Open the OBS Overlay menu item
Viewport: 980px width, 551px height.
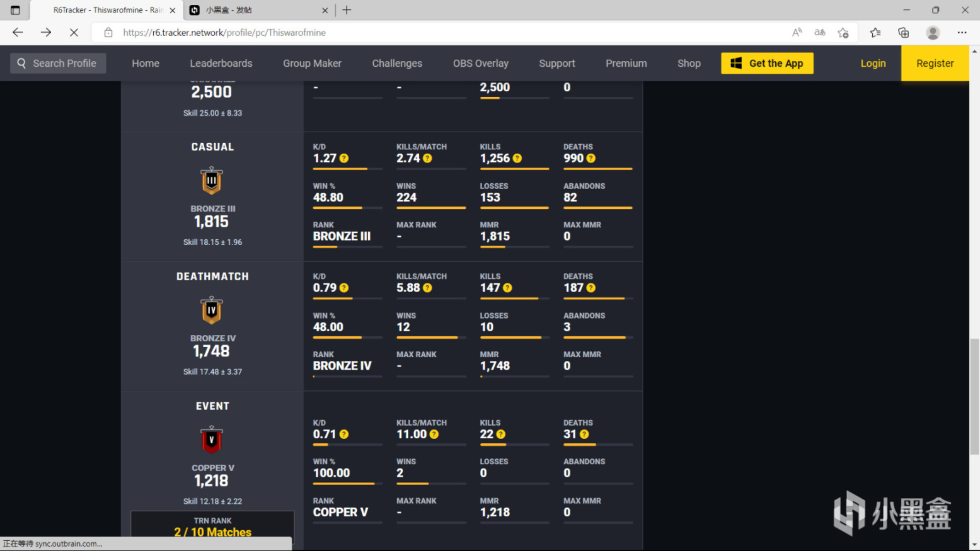[x=481, y=63]
